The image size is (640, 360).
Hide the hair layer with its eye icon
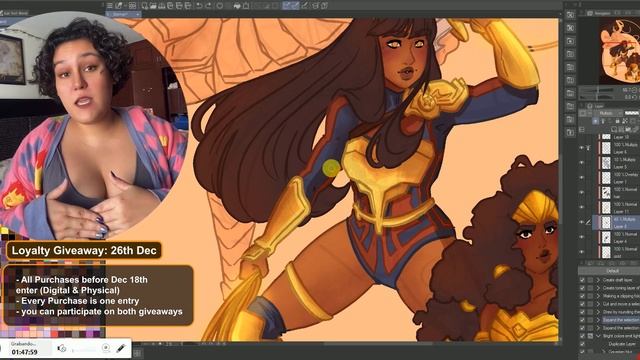pos(581,192)
